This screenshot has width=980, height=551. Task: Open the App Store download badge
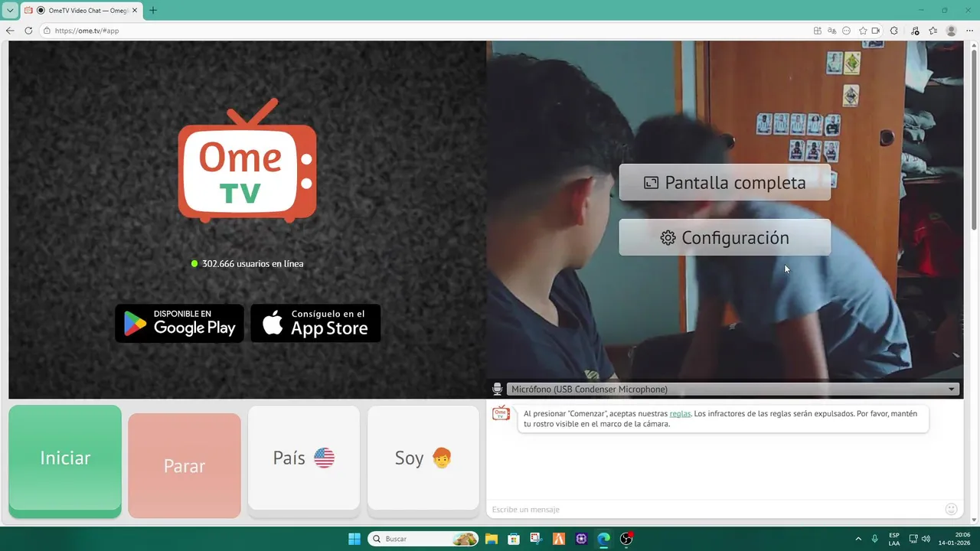(315, 323)
